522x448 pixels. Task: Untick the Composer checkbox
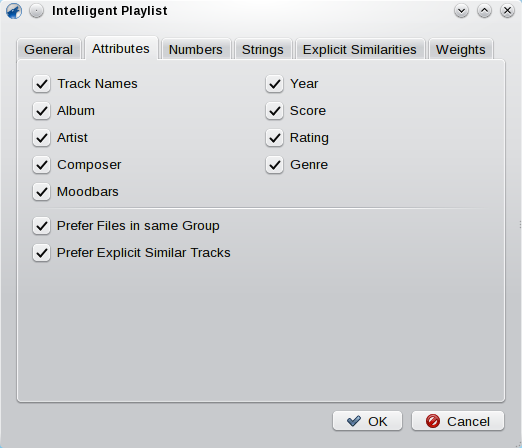click(41, 165)
